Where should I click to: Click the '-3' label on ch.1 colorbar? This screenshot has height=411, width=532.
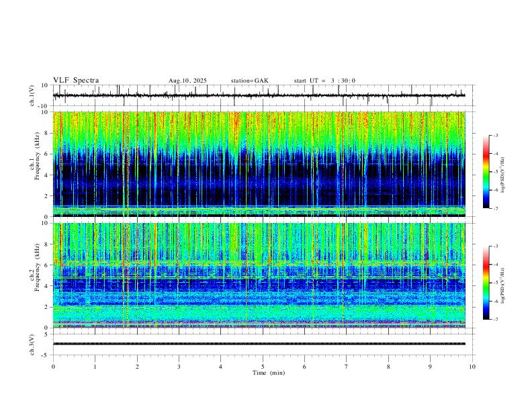click(495, 135)
